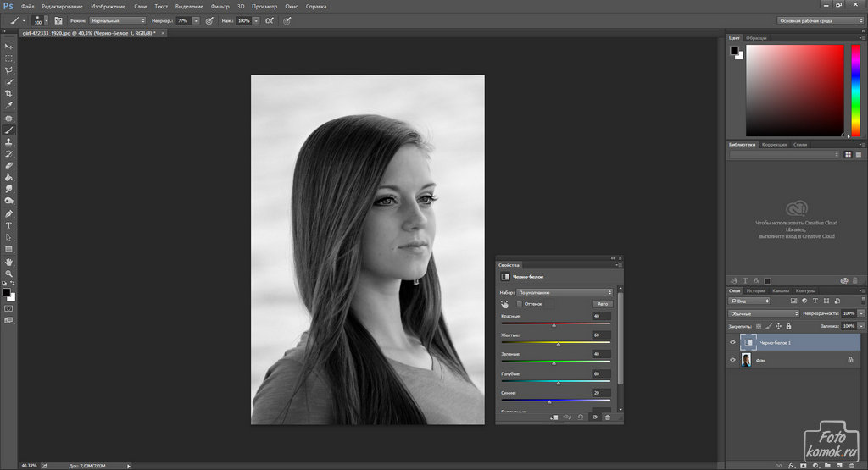The image size is (868, 470).
Task: Toggle Quick Mask mode in the toolbox
Action: (x=8, y=308)
